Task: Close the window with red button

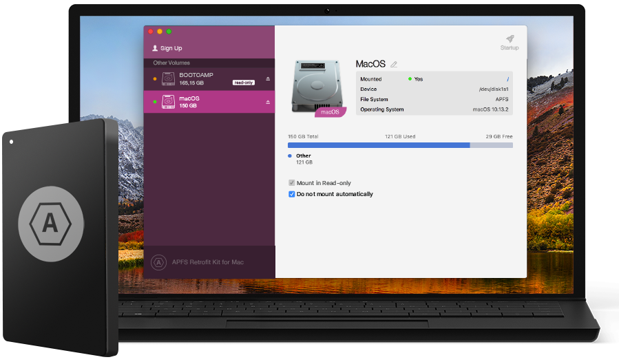Action: (150, 32)
